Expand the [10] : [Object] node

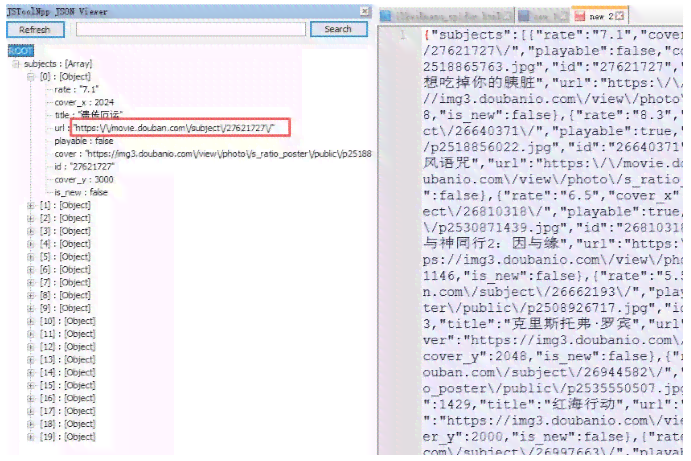(x=31, y=321)
